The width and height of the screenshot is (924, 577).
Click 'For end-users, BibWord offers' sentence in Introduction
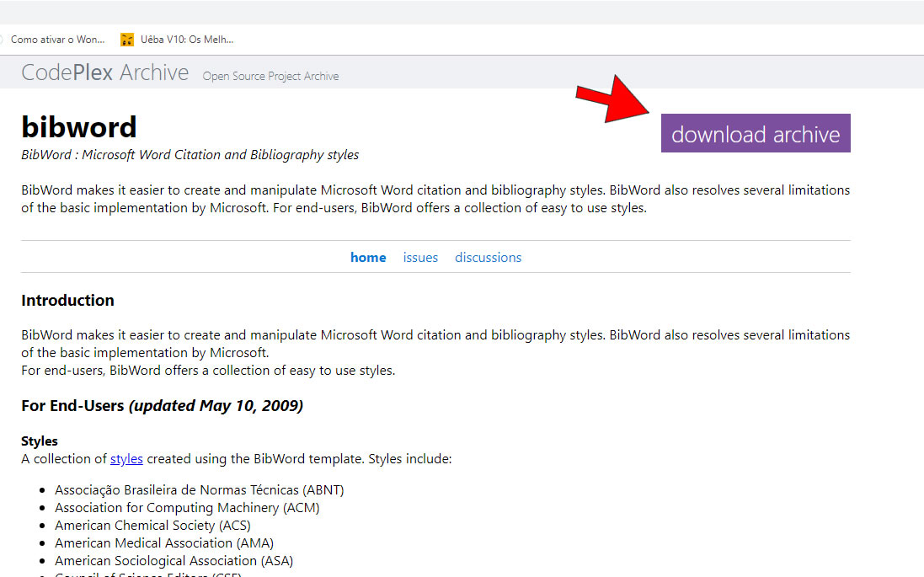click(x=208, y=370)
